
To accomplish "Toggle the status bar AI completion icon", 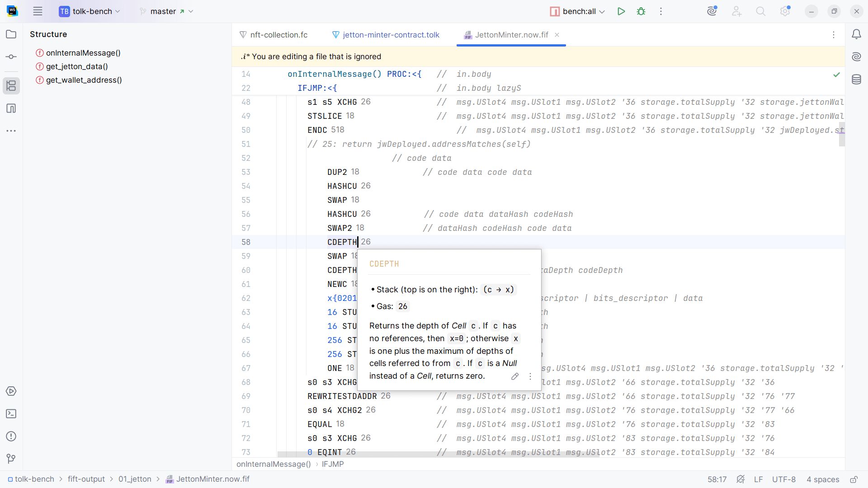I will pyautogui.click(x=741, y=479).
